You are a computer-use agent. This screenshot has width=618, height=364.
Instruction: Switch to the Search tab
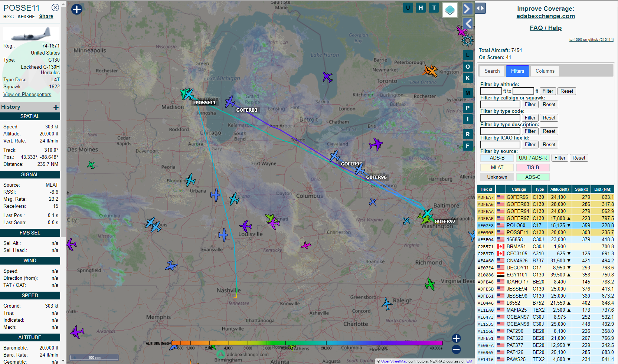pos(492,71)
